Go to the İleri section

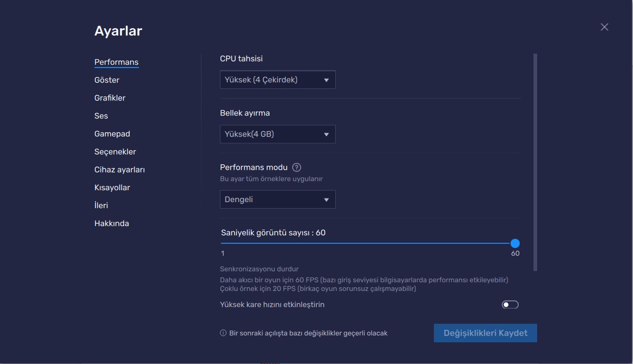point(101,205)
